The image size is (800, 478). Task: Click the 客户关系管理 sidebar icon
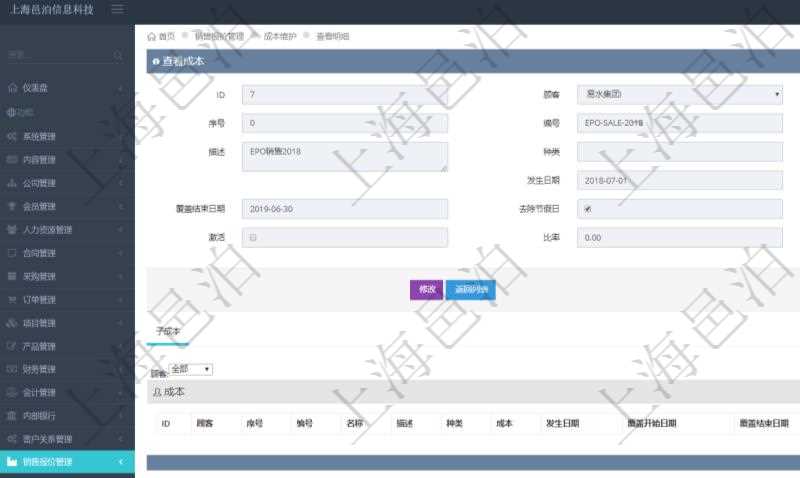point(12,439)
